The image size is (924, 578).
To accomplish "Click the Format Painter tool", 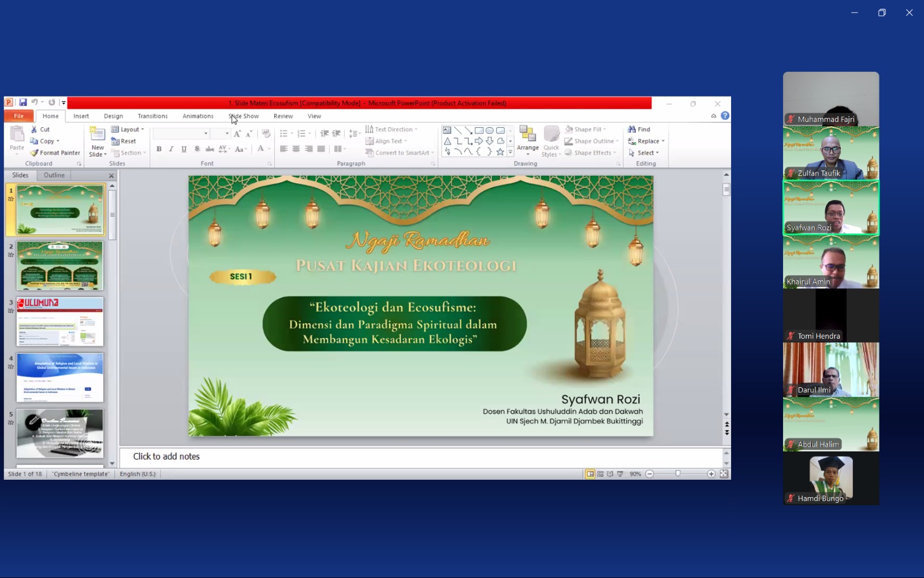I will (x=55, y=153).
